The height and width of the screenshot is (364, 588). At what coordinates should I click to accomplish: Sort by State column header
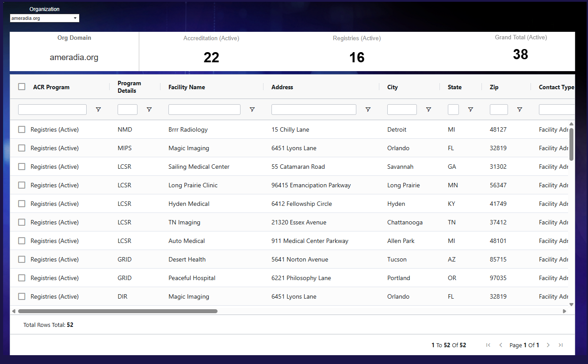pyautogui.click(x=454, y=87)
